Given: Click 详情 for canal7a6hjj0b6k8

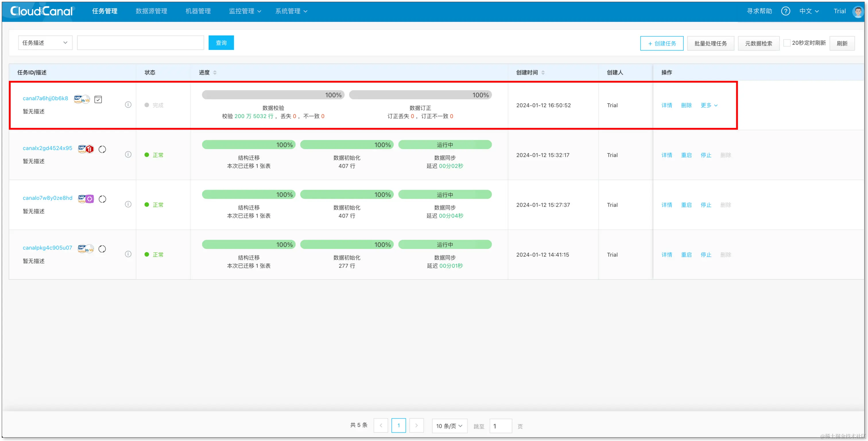Looking at the screenshot, I should [666, 105].
